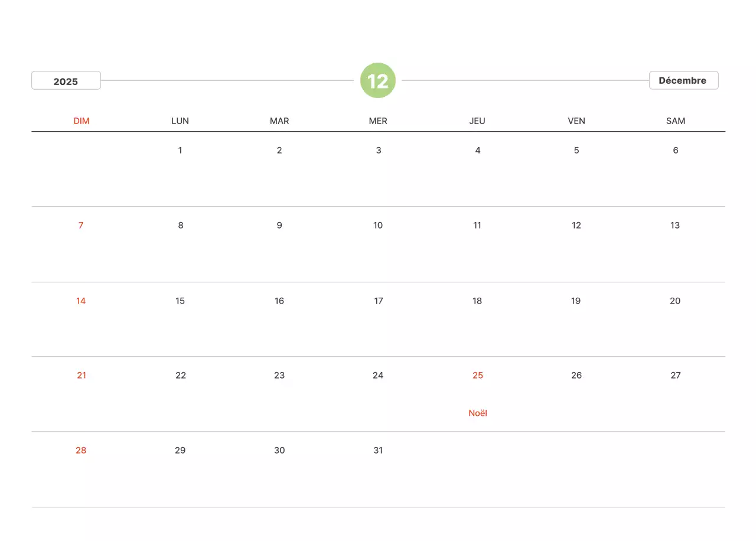Select the DIM column header
Screen dimensions: 756x541
click(x=82, y=121)
